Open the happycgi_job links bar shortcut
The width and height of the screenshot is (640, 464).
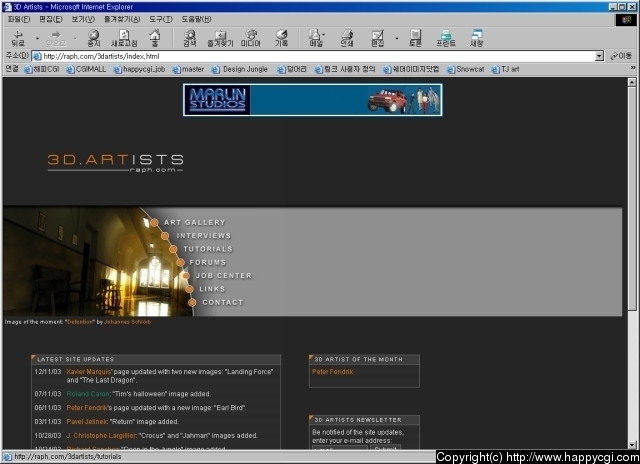point(139,69)
